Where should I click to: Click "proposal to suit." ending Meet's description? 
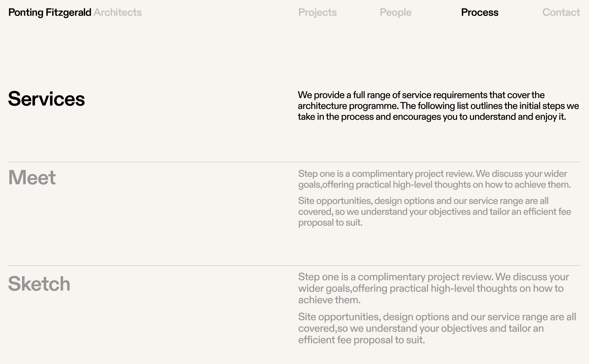(x=330, y=223)
